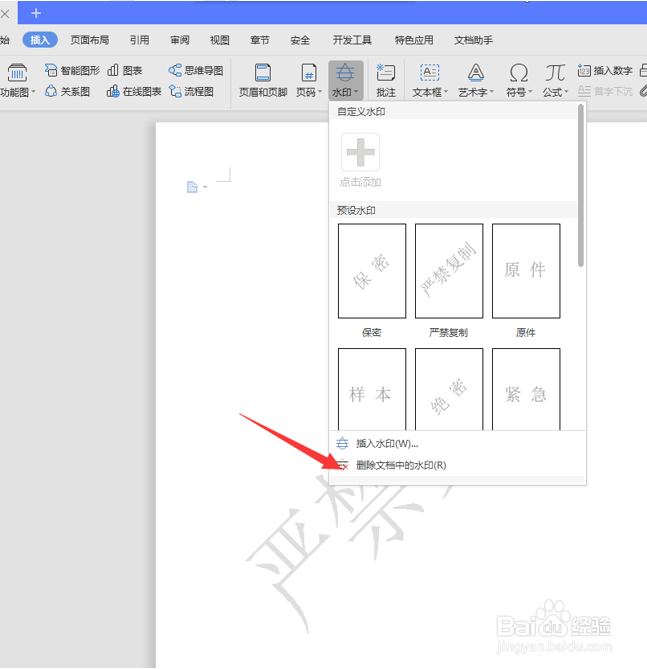Switch to the 插入 ribbon tab
The width and height of the screenshot is (647, 669).
coord(40,40)
